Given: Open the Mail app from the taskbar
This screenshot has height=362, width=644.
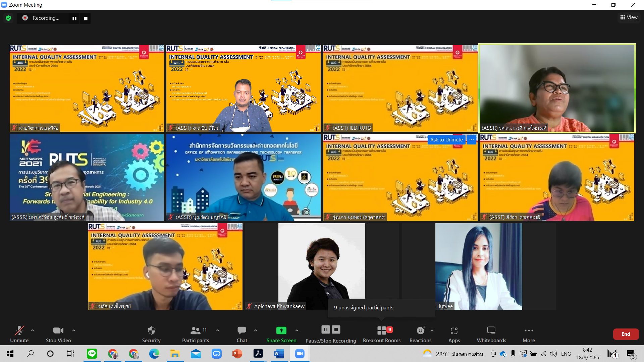Looking at the screenshot, I should [196, 354].
